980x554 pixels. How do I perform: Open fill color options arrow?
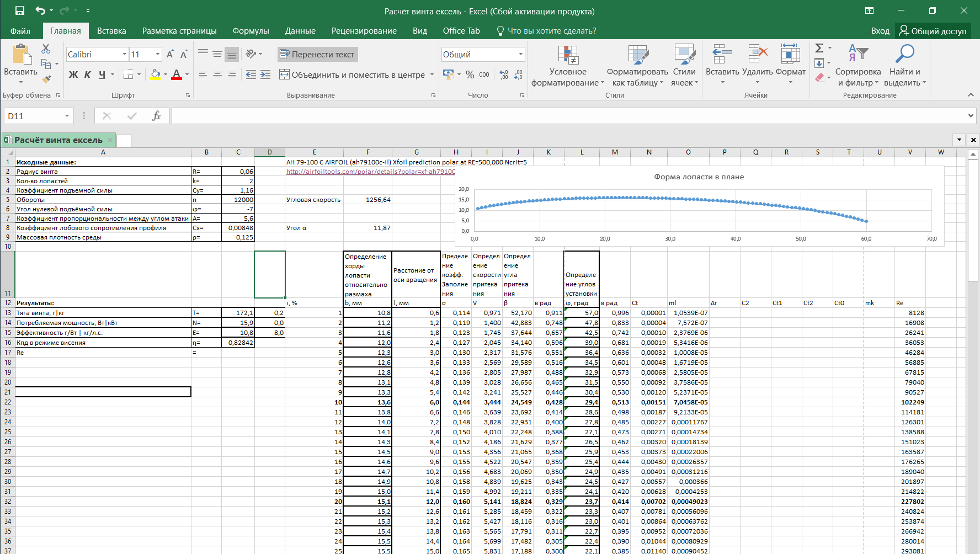tap(166, 74)
